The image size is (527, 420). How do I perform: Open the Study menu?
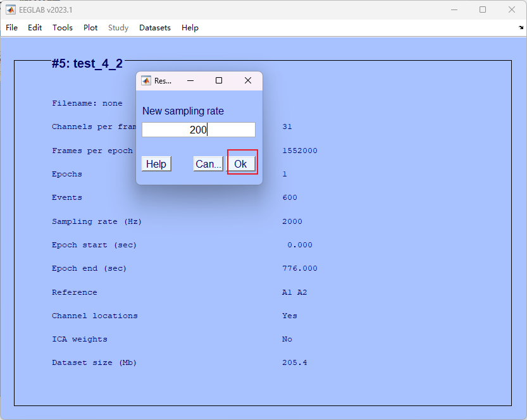(118, 28)
